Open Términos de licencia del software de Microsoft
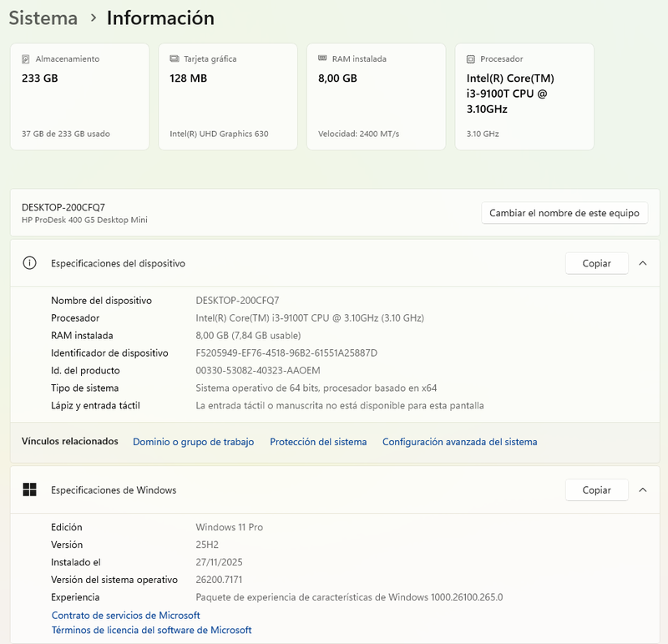The image size is (668, 644). 152,630
